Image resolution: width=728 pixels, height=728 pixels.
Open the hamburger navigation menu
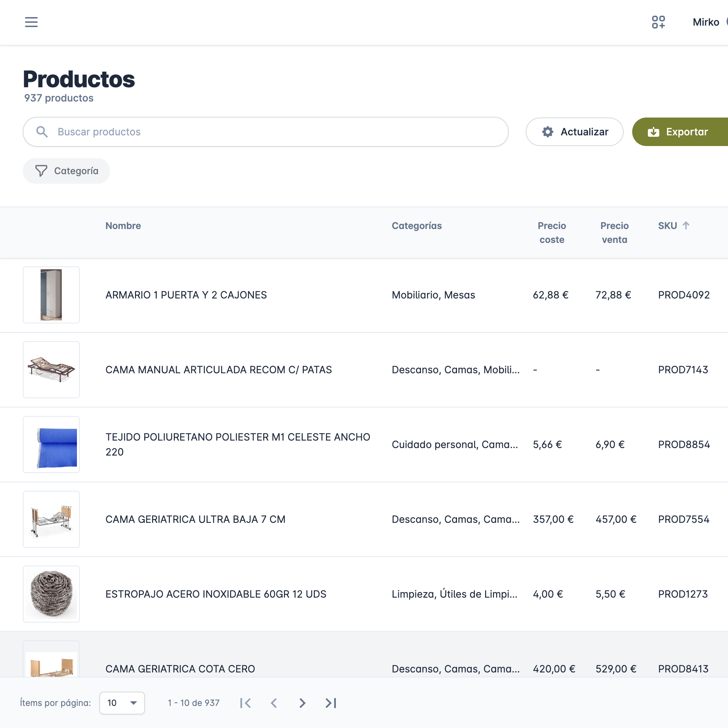coord(31,22)
